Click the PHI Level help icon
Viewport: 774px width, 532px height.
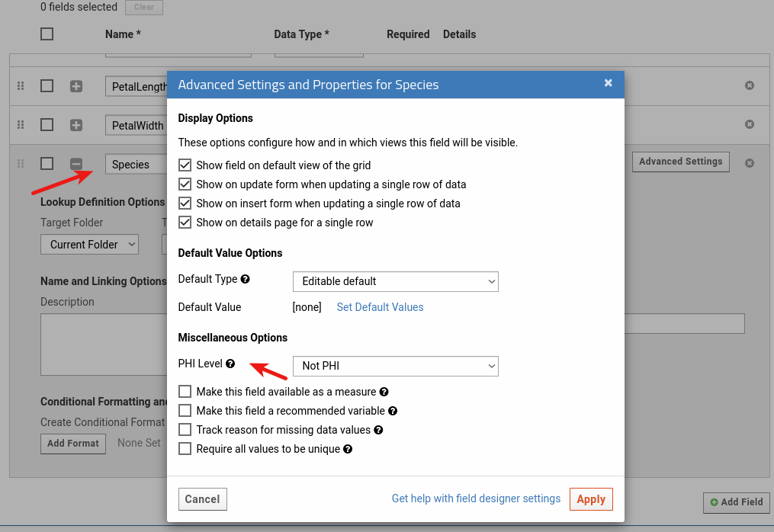point(230,364)
